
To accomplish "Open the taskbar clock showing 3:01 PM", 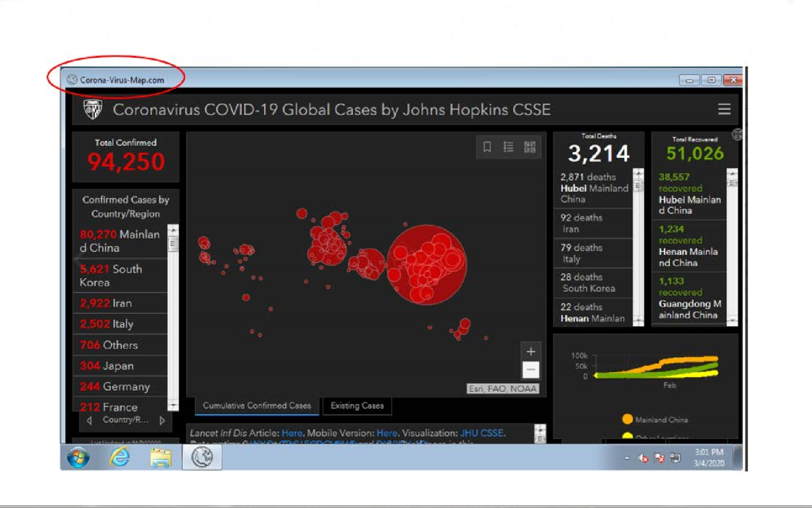I will [x=709, y=458].
